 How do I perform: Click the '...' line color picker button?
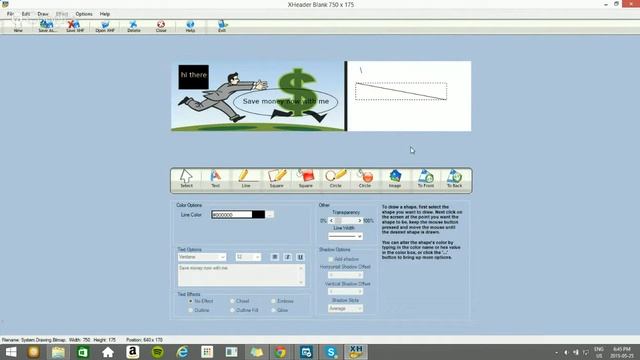(270, 215)
